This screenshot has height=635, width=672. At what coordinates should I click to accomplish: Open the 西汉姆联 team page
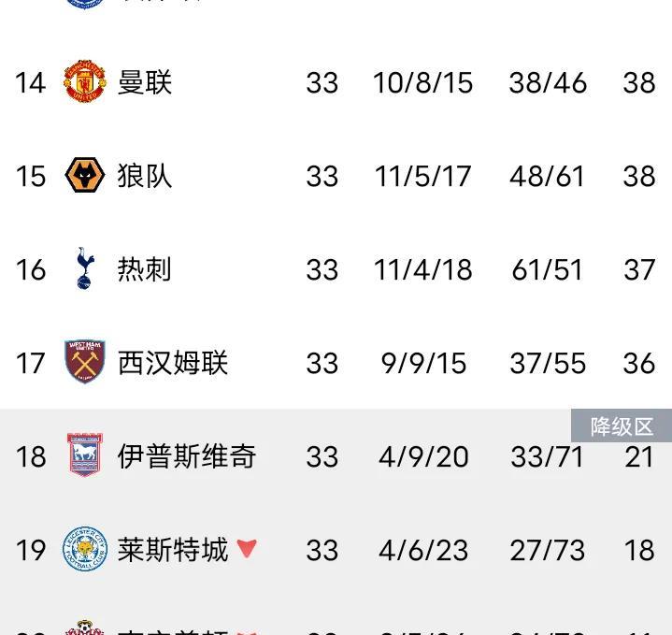coord(173,363)
